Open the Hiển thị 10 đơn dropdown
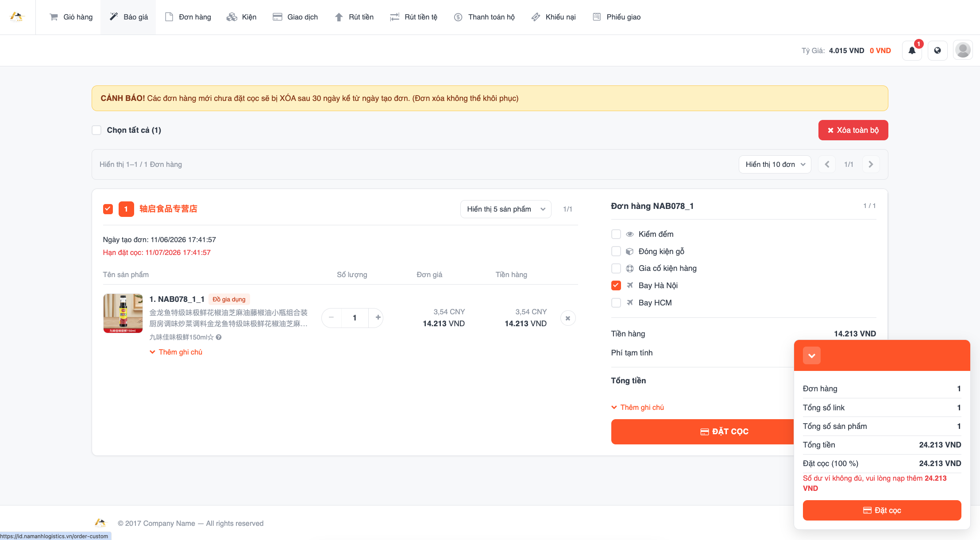This screenshot has width=980, height=540. pos(775,164)
